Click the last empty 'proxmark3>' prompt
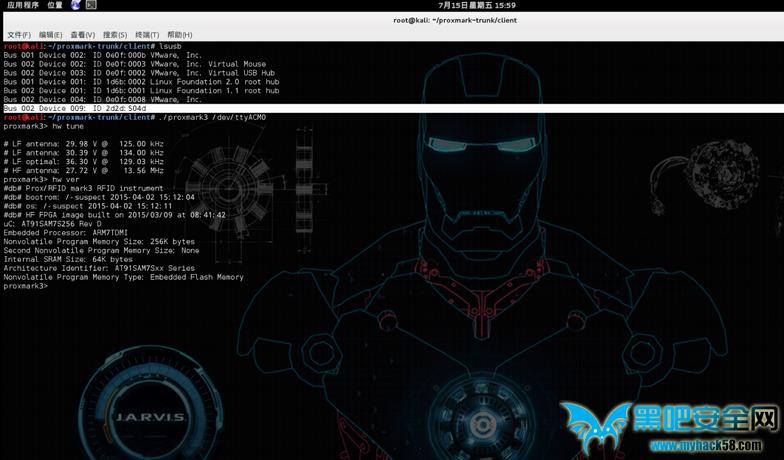This screenshot has height=460, width=784. click(x=26, y=286)
